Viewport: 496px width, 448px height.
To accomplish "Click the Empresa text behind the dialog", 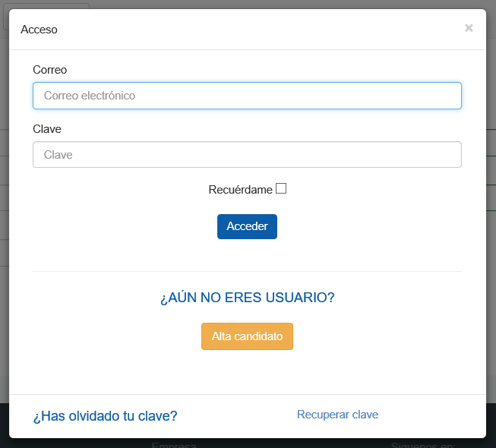I will 174,444.
